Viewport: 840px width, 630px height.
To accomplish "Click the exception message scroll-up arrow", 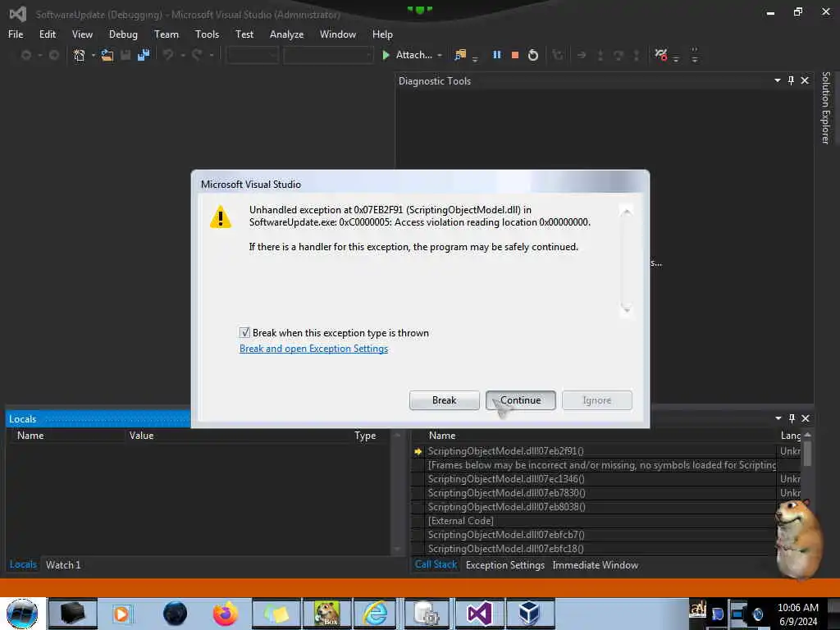I will (x=626, y=212).
